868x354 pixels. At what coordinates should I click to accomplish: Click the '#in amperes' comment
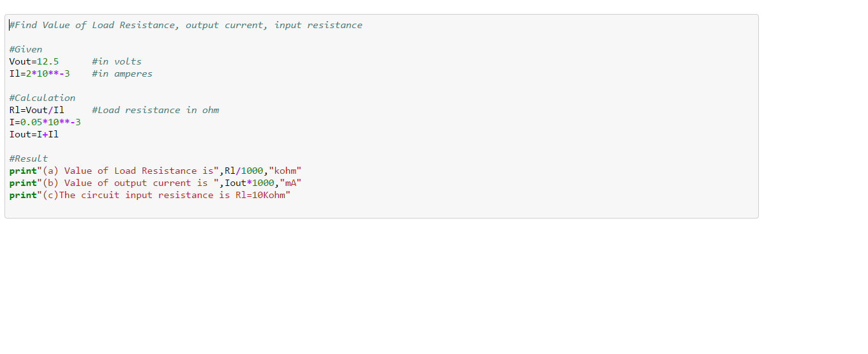[122, 74]
